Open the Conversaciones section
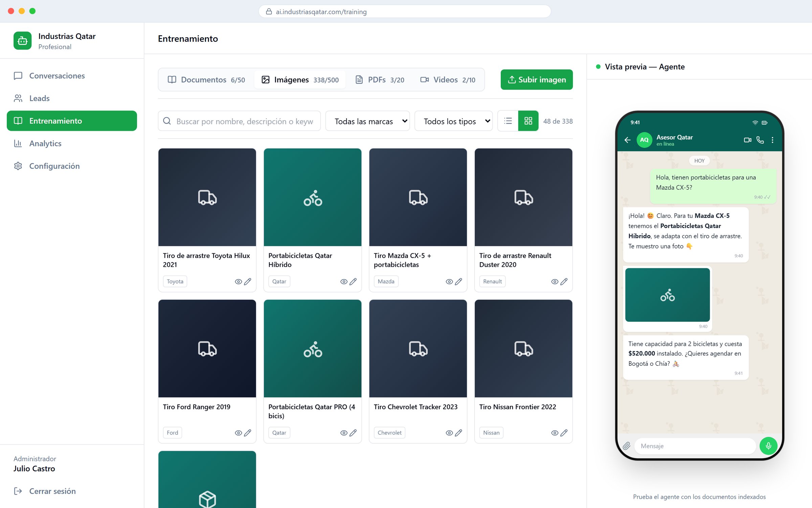 click(72, 76)
